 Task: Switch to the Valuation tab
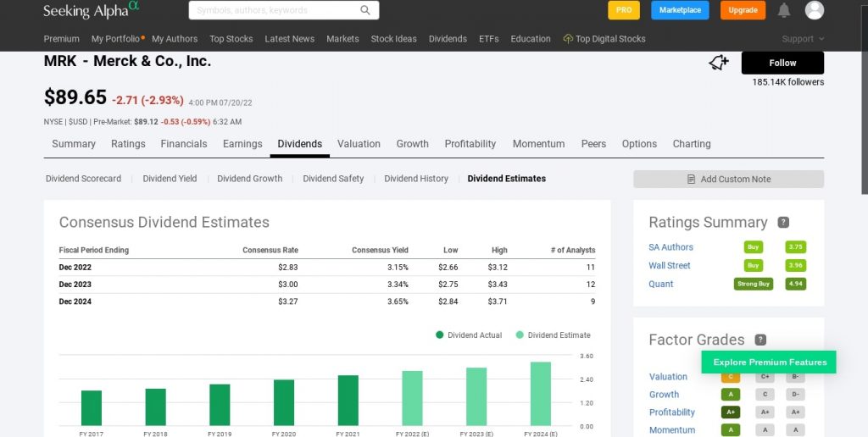tap(359, 144)
